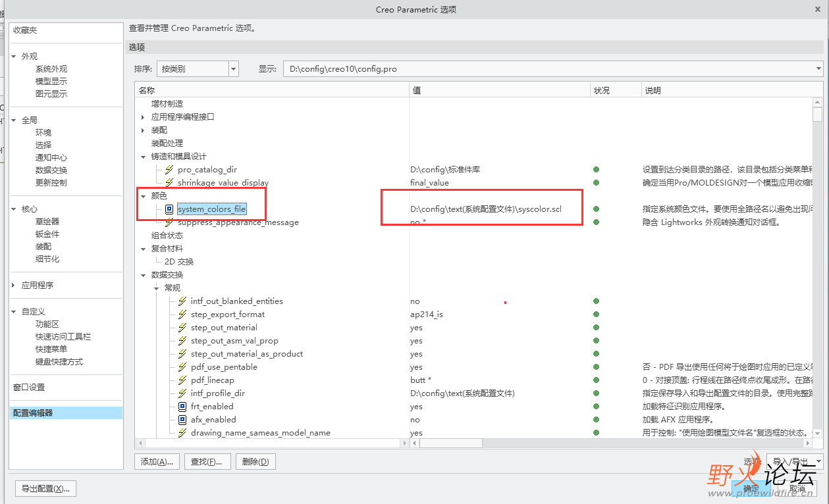Image resolution: width=829 pixels, height=504 pixels.
Task: Collapse the 铸造和模具设计 category
Action: click(x=143, y=157)
